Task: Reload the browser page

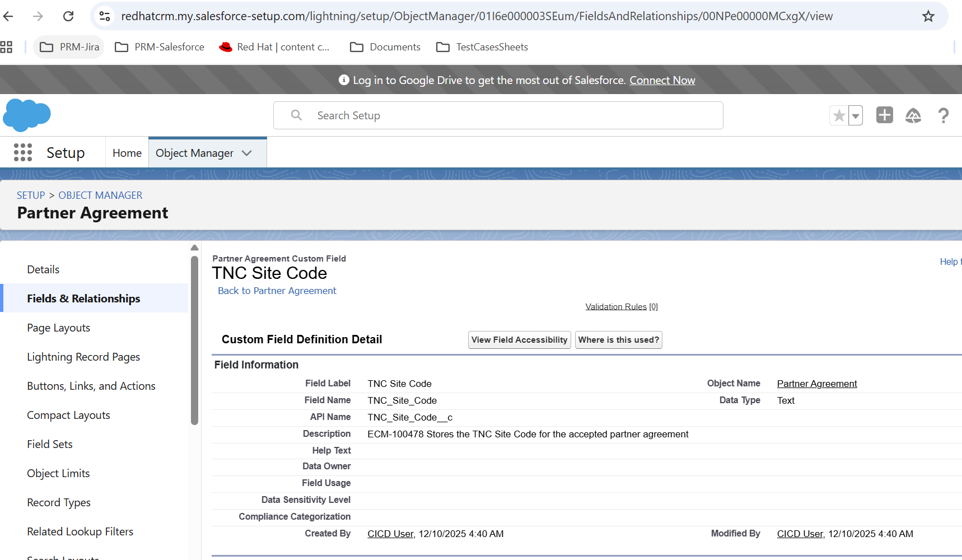Action: click(x=68, y=16)
